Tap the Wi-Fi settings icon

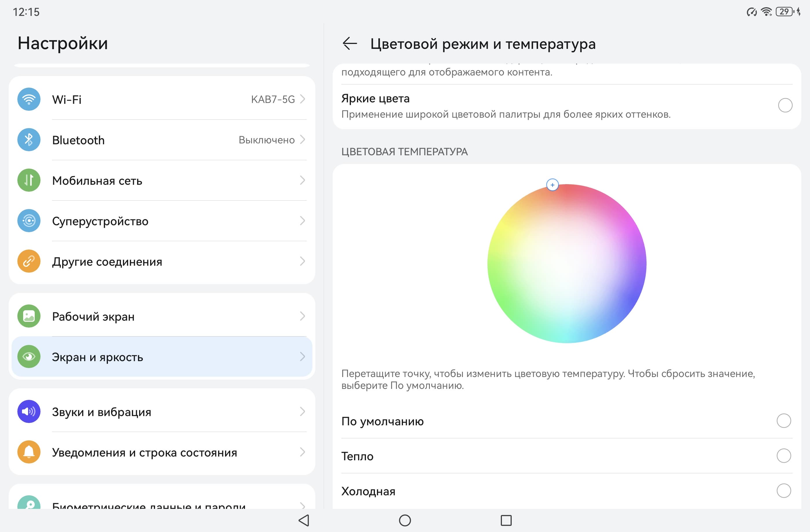tap(29, 99)
